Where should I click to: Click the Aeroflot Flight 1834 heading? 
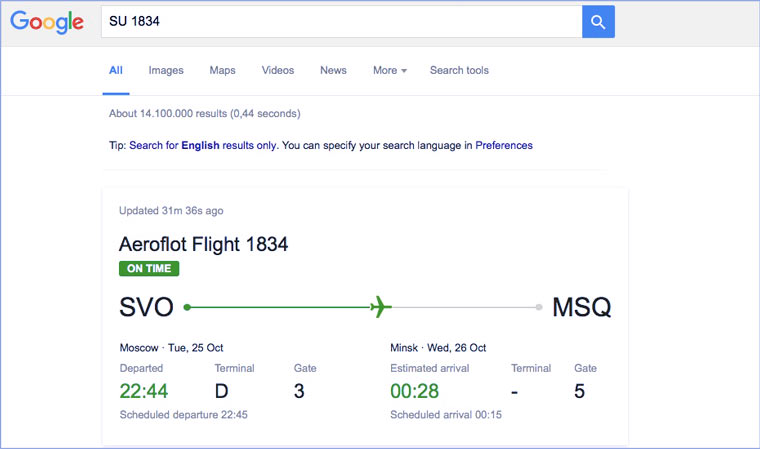tap(203, 244)
